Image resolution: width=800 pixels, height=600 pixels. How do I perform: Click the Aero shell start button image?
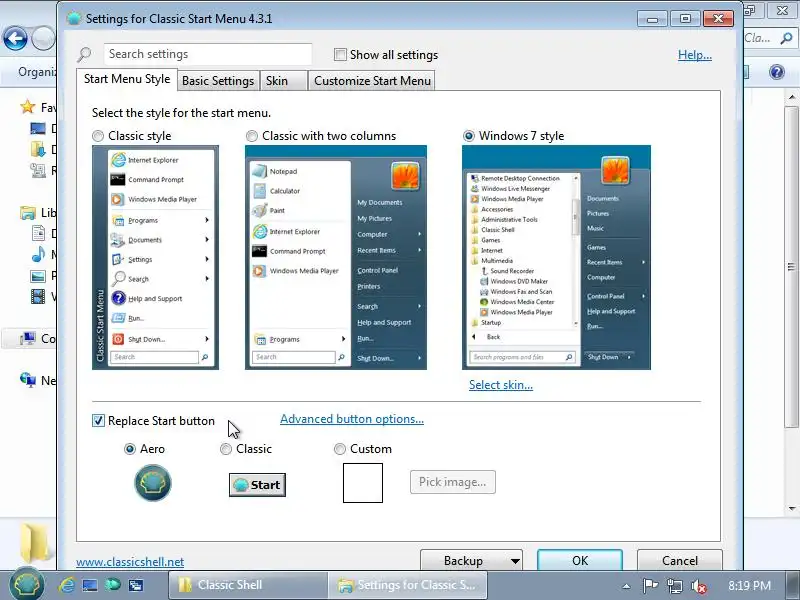click(x=153, y=483)
